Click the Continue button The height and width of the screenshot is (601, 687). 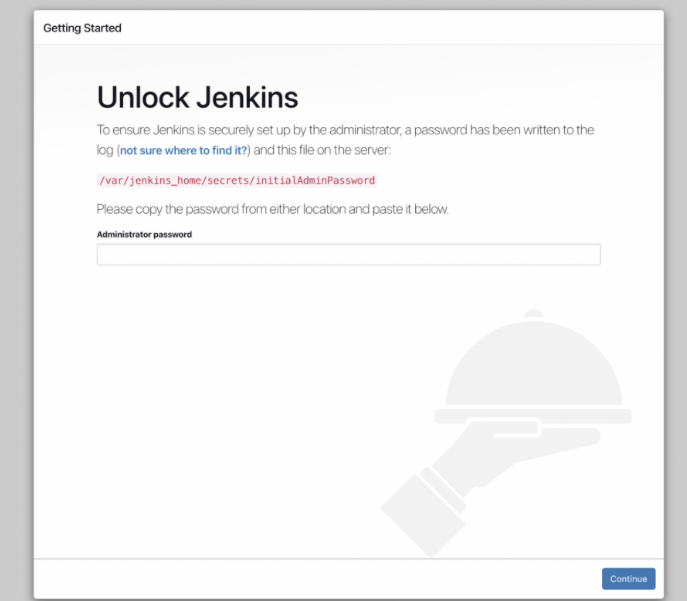pyautogui.click(x=628, y=579)
